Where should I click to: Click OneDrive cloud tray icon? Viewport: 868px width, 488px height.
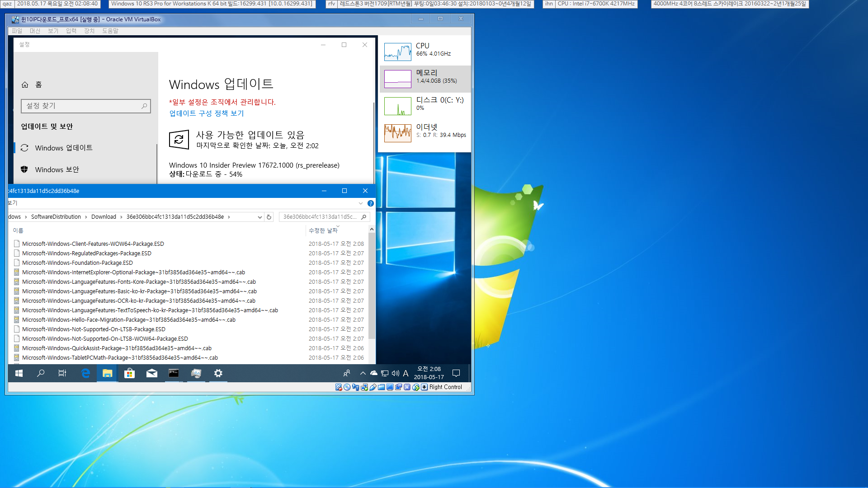point(374,373)
